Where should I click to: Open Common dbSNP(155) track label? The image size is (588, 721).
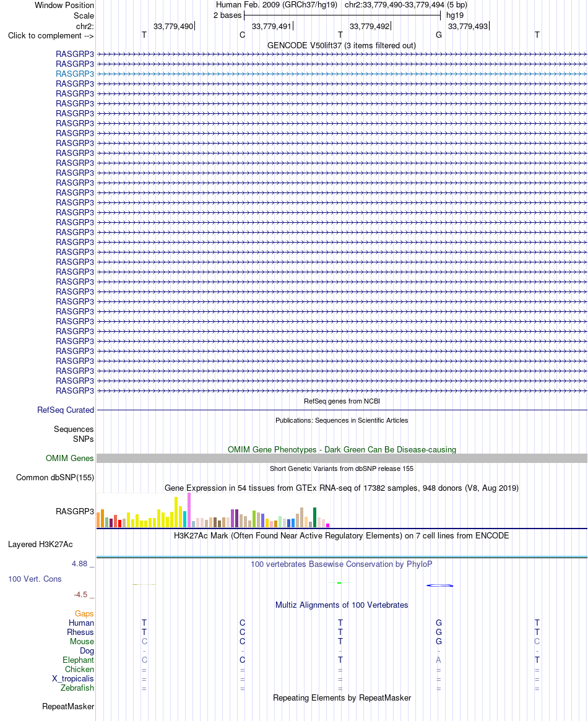coord(54,477)
